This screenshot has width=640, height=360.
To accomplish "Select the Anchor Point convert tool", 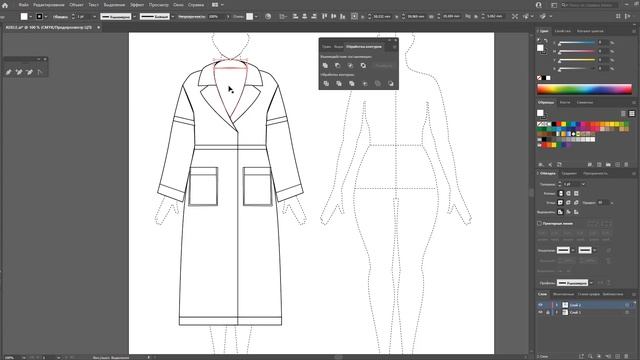I will pos(40,72).
